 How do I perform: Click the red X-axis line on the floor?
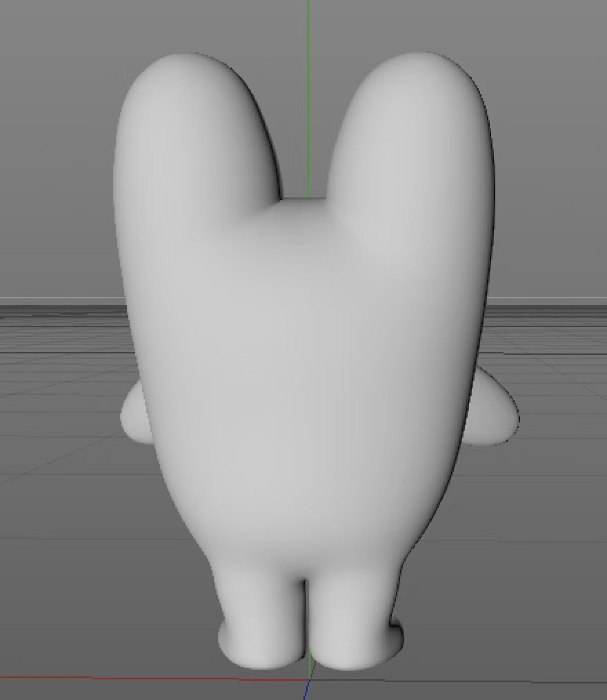154,679
